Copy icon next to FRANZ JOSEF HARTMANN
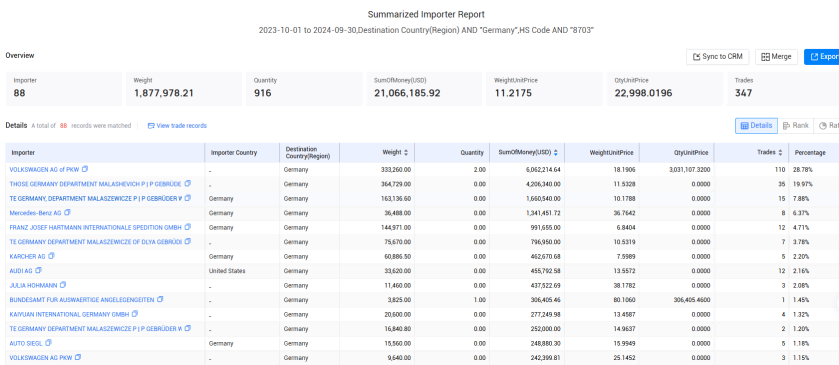Image resolution: width=839 pixels, height=365 pixels. pyautogui.click(x=187, y=227)
